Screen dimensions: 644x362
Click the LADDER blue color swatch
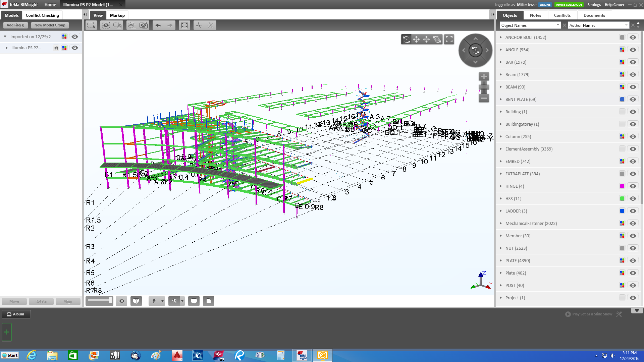tap(622, 211)
